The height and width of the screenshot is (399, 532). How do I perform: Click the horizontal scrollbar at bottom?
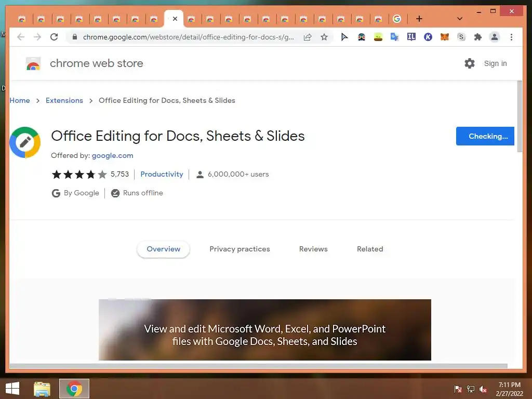point(258,366)
